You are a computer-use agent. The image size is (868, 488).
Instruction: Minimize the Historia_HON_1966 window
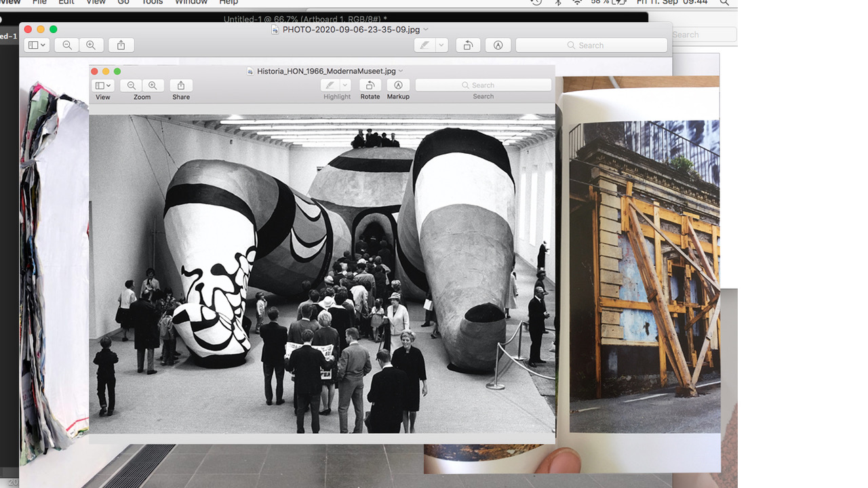(x=106, y=71)
